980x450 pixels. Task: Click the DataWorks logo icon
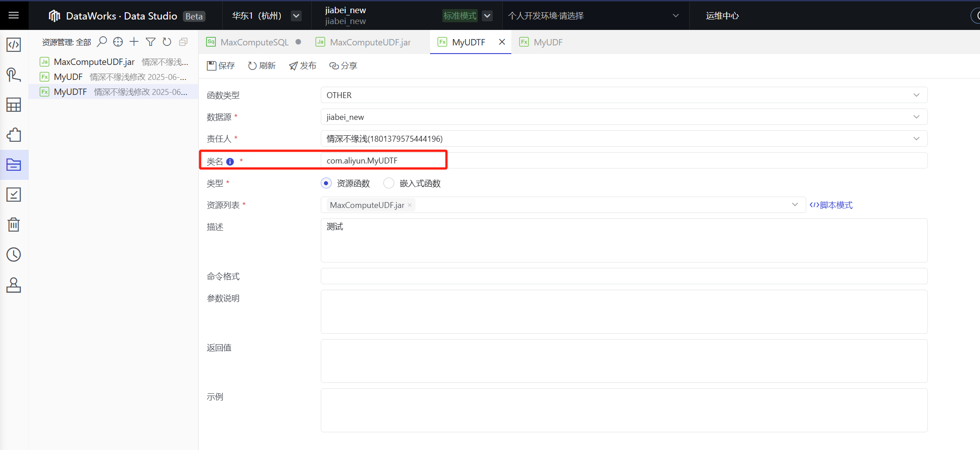tap(54, 16)
